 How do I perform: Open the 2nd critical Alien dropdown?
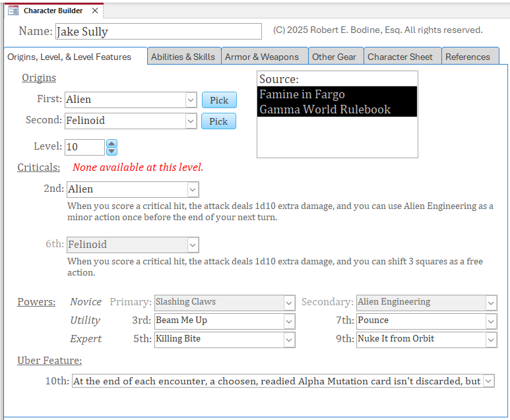[193, 189]
